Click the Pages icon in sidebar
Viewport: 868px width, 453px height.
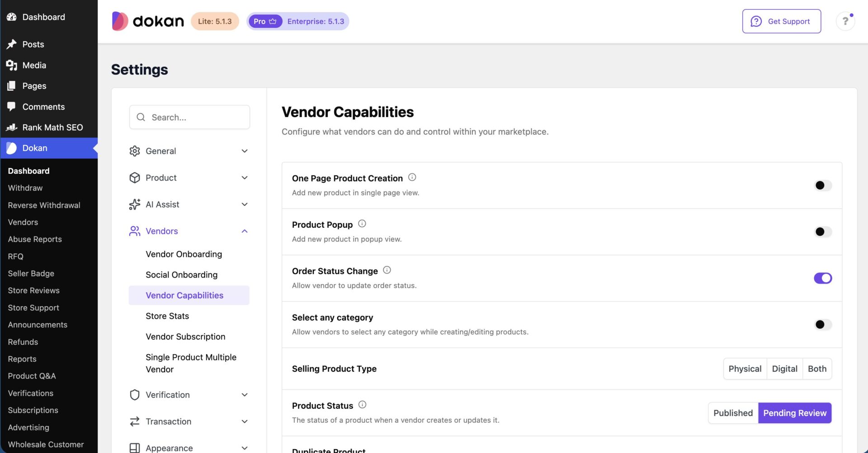12,86
